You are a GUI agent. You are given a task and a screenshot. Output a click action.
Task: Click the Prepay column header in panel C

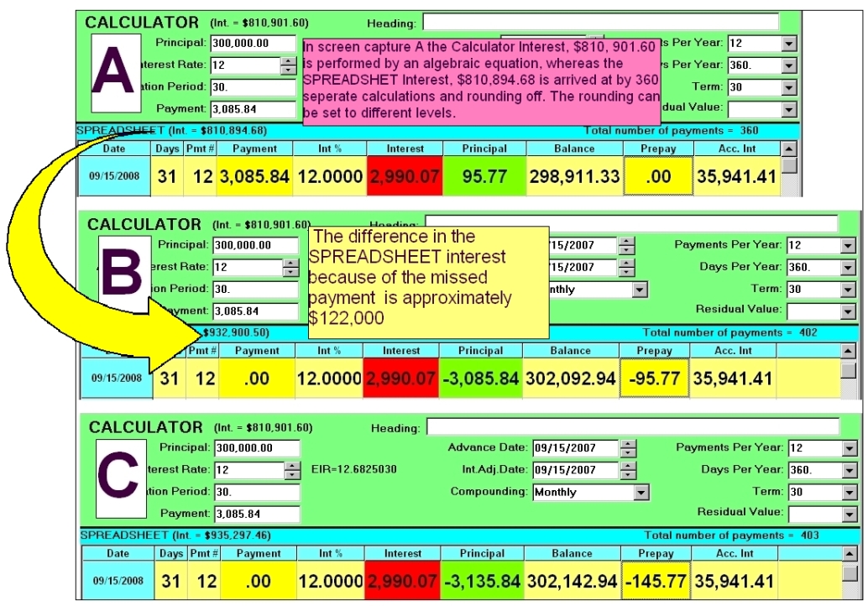coord(655,554)
